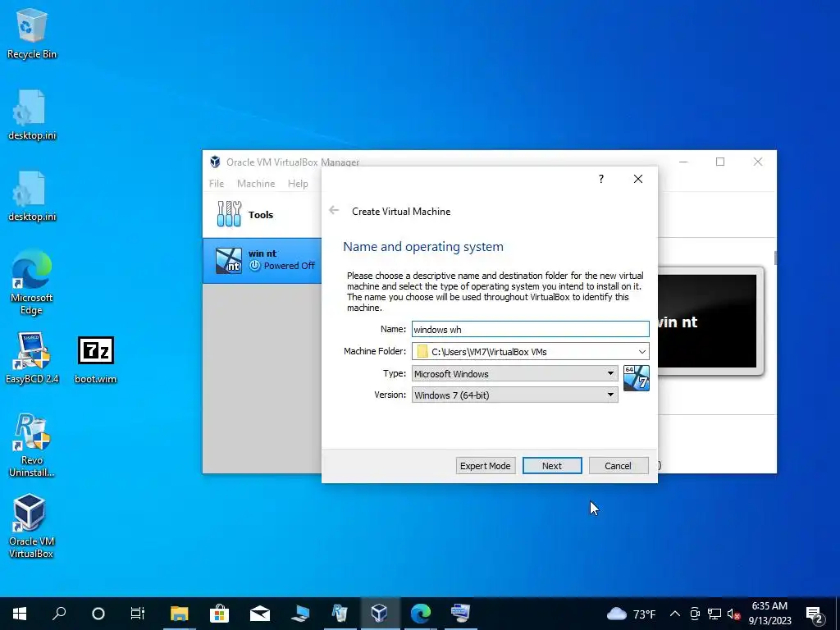Open EasyBCD 2.4 desktop shortcut

tap(32, 358)
